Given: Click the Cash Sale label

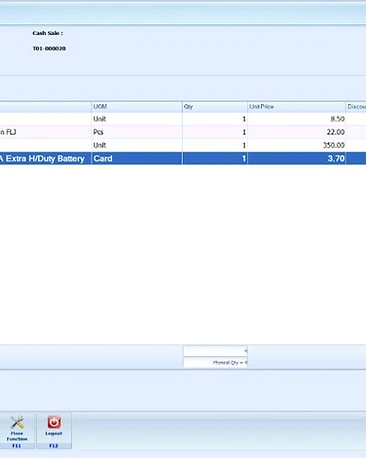Looking at the screenshot, I should pyautogui.click(x=48, y=33).
